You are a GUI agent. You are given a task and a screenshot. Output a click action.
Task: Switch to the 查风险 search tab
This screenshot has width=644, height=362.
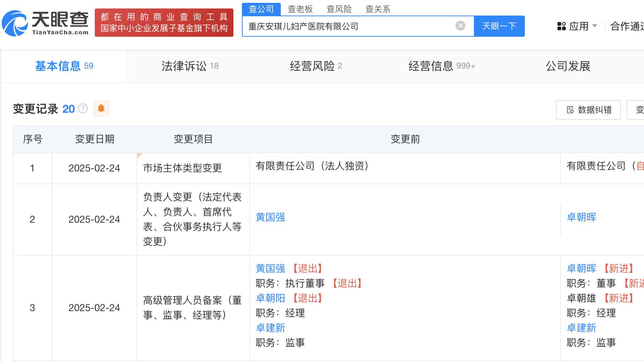(339, 9)
